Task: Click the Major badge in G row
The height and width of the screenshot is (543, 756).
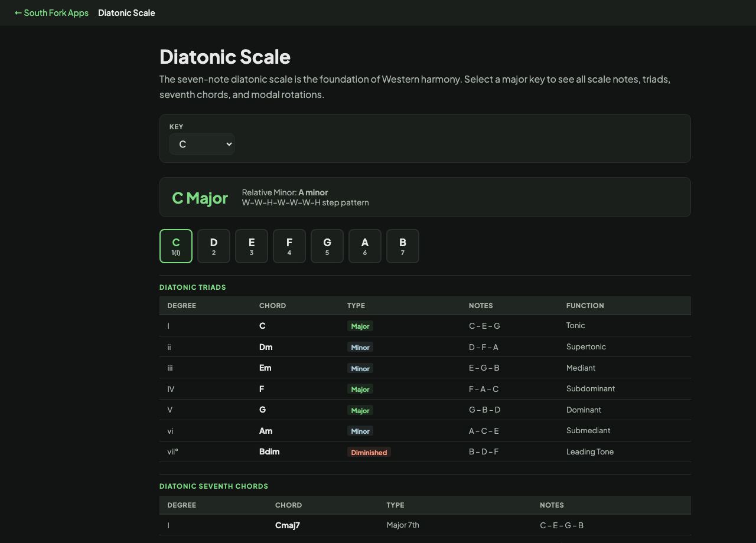Action: pyautogui.click(x=360, y=410)
